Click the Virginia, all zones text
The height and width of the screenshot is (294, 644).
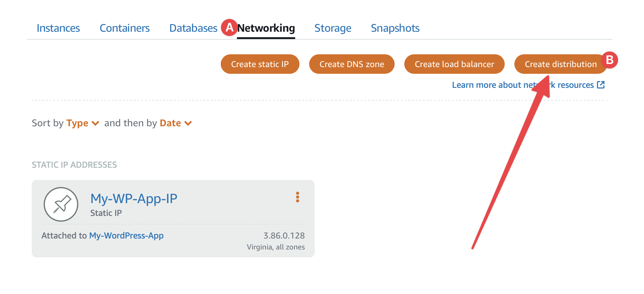coord(276,247)
